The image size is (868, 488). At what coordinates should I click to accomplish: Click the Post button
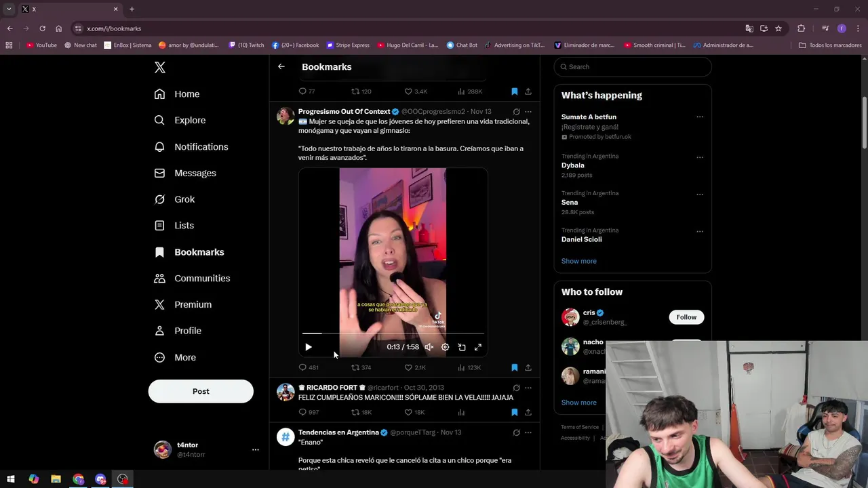coord(201,391)
